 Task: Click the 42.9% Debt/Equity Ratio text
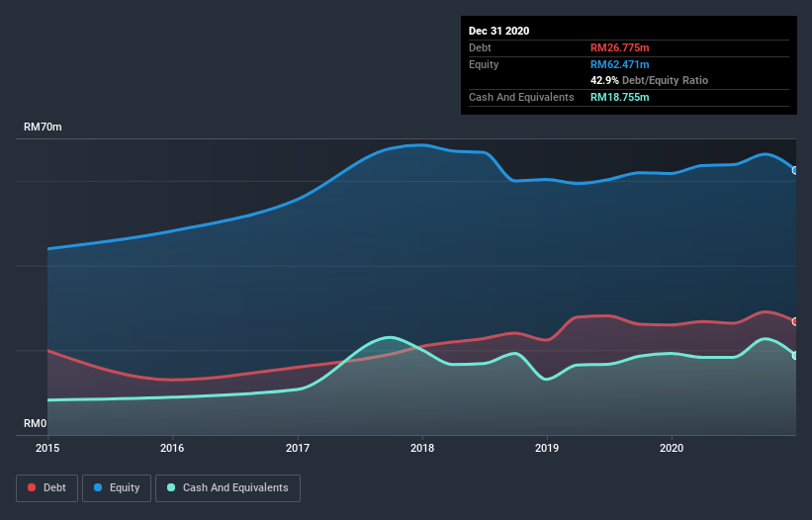coord(649,80)
